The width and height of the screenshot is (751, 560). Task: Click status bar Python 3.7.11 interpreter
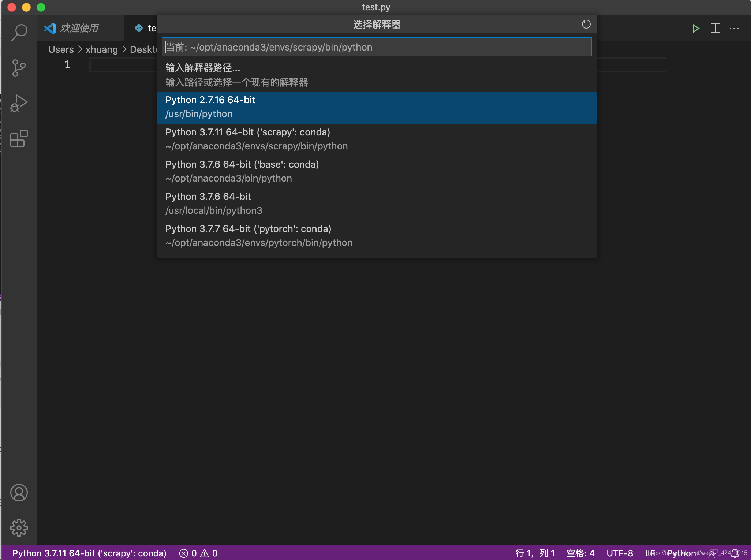(89, 553)
